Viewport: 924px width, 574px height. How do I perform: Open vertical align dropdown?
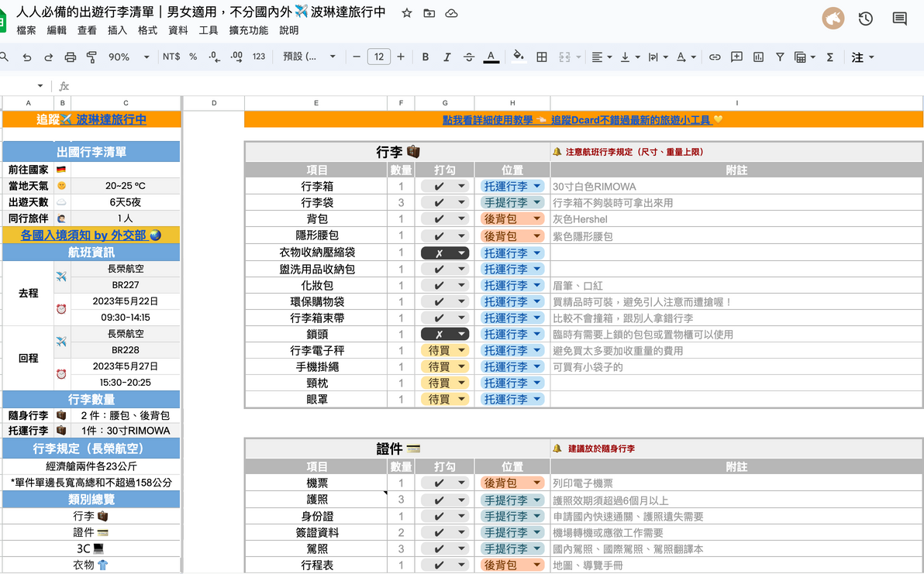tap(630, 57)
